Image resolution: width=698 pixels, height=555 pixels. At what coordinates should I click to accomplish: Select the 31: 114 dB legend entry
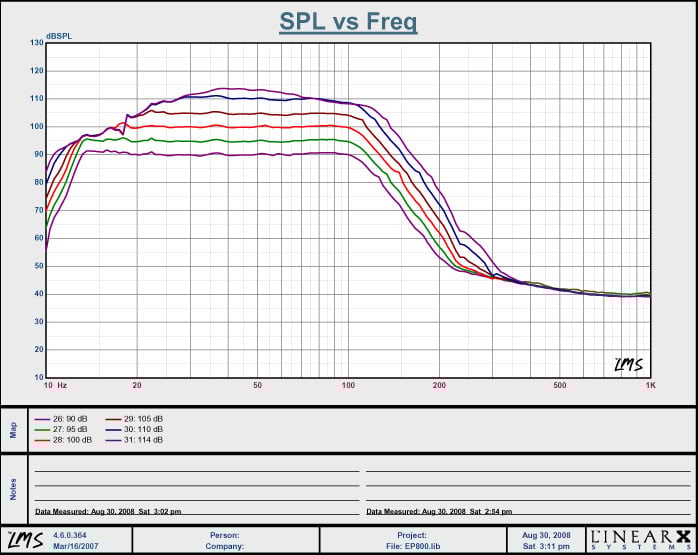(x=140, y=440)
